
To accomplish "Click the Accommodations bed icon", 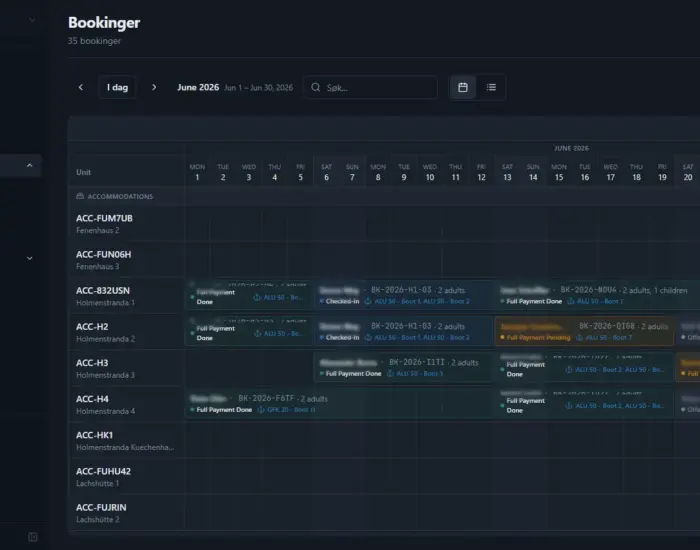I will 80,196.
